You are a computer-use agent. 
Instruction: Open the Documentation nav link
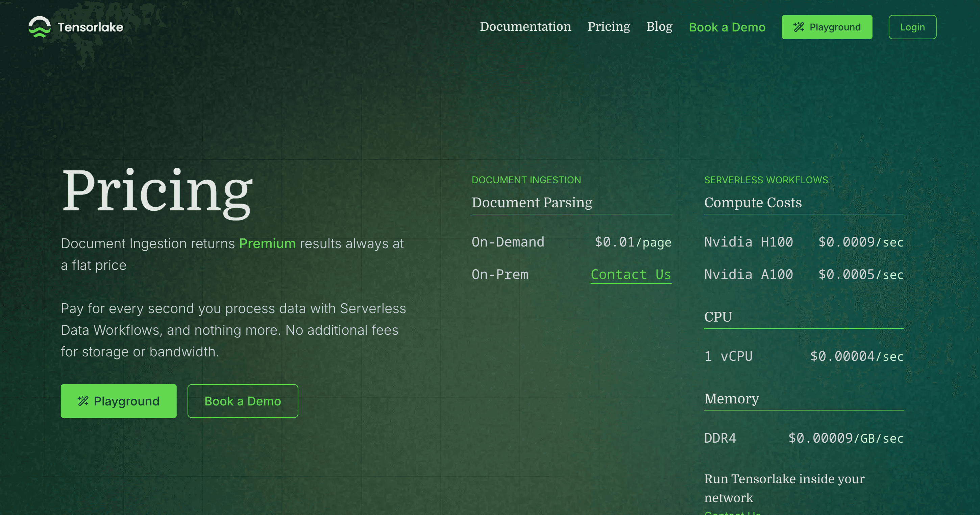pyautogui.click(x=525, y=27)
